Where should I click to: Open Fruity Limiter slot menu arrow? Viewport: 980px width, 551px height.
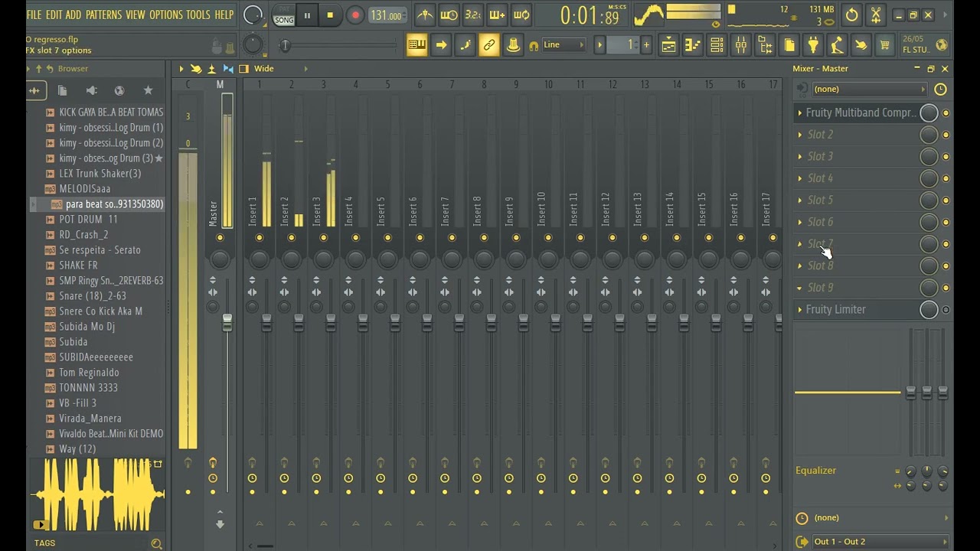[799, 310]
